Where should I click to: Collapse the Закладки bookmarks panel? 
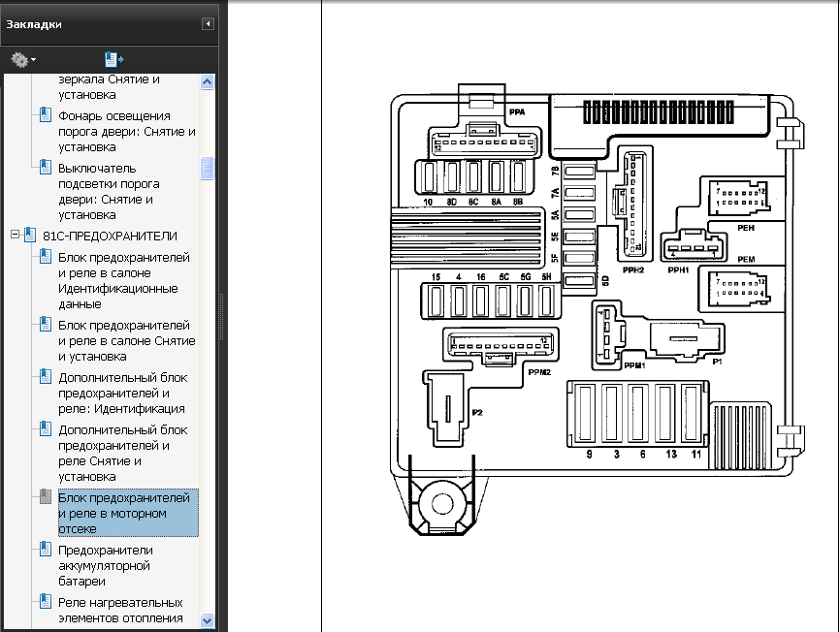(208, 24)
